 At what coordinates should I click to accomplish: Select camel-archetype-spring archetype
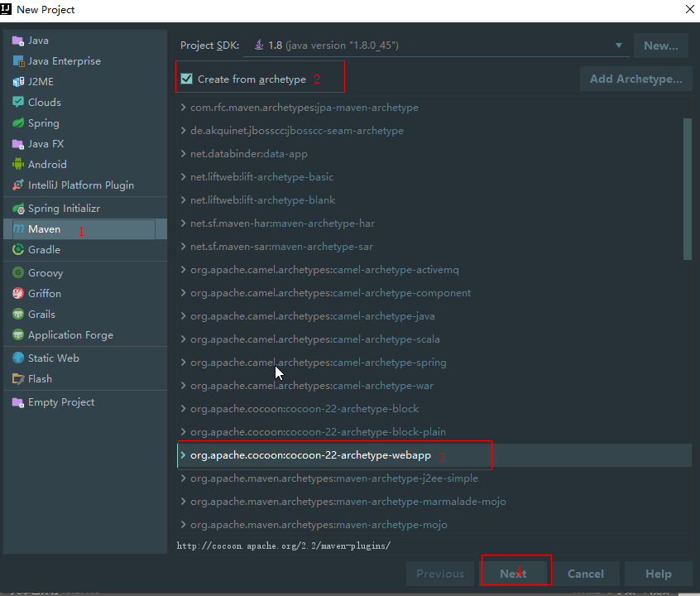pyautogui.click(x=434, y=363)
